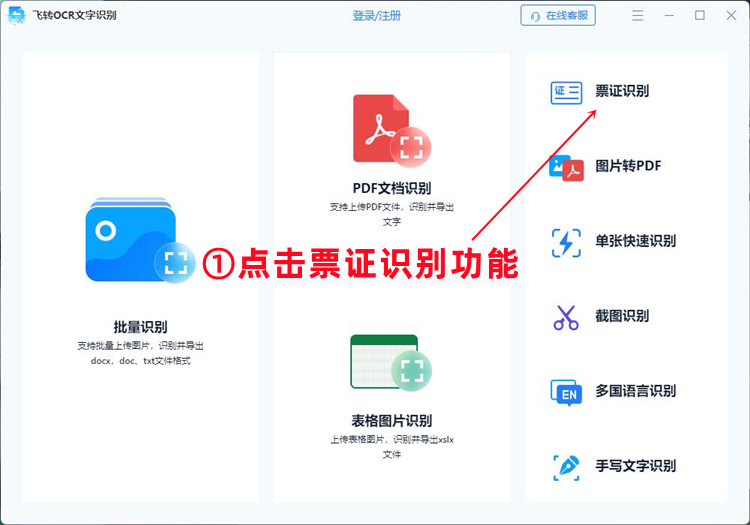Image resolution: width=750 pixels, height=525 pixels.
Task: Click the 飞转OCR app logo in title bar
Action: click(16, 15)
